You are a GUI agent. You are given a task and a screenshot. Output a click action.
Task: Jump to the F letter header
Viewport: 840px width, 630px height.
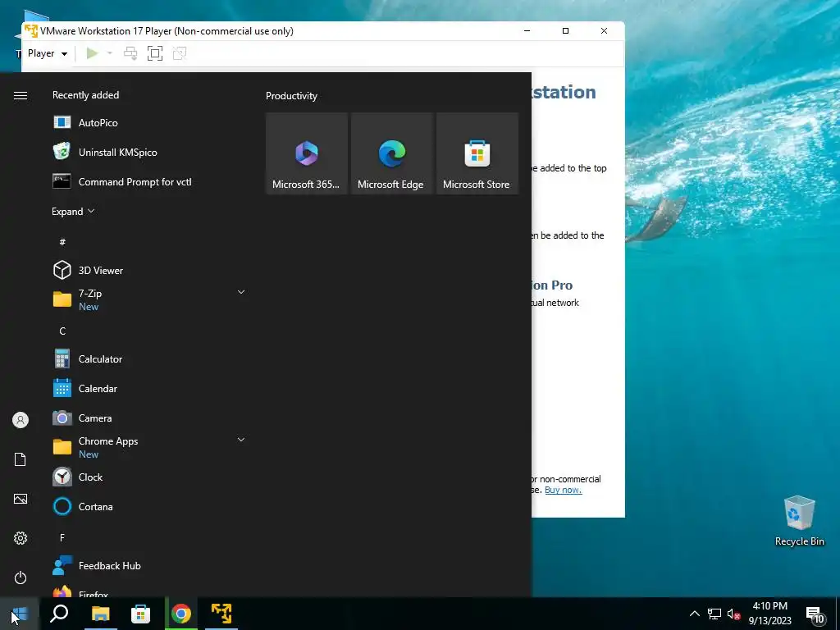pos(62,537)
